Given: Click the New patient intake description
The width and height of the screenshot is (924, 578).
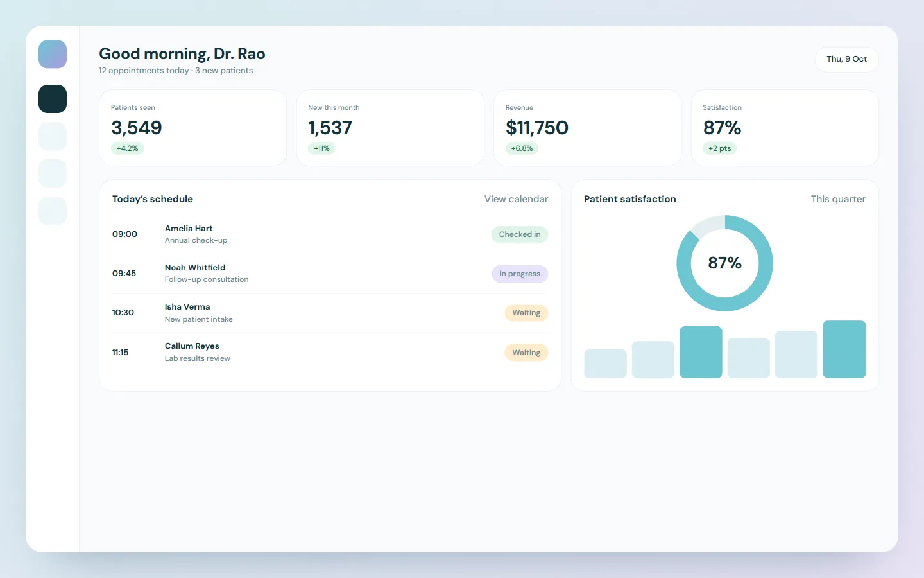Looking at the screenshot, I should [199, 319].
